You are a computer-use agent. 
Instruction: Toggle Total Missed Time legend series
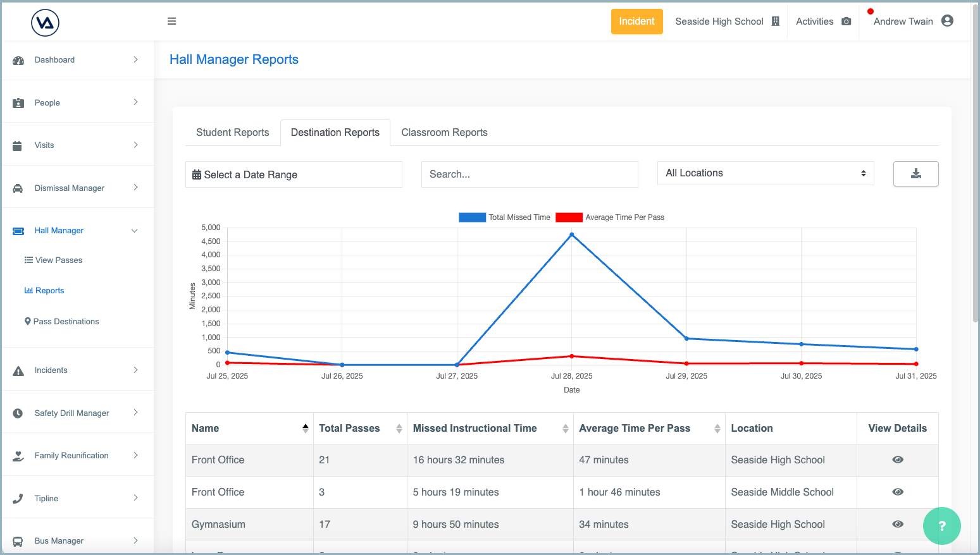504,217
